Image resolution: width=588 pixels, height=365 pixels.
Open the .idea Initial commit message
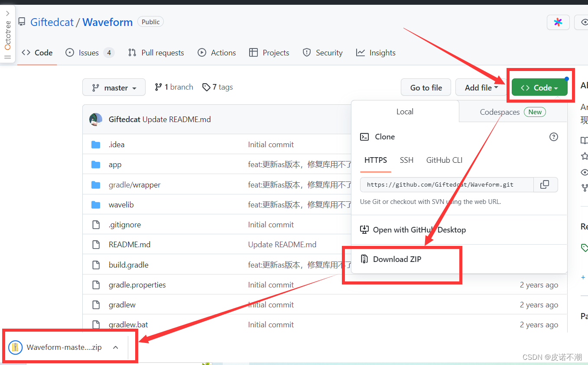[271, 145]
